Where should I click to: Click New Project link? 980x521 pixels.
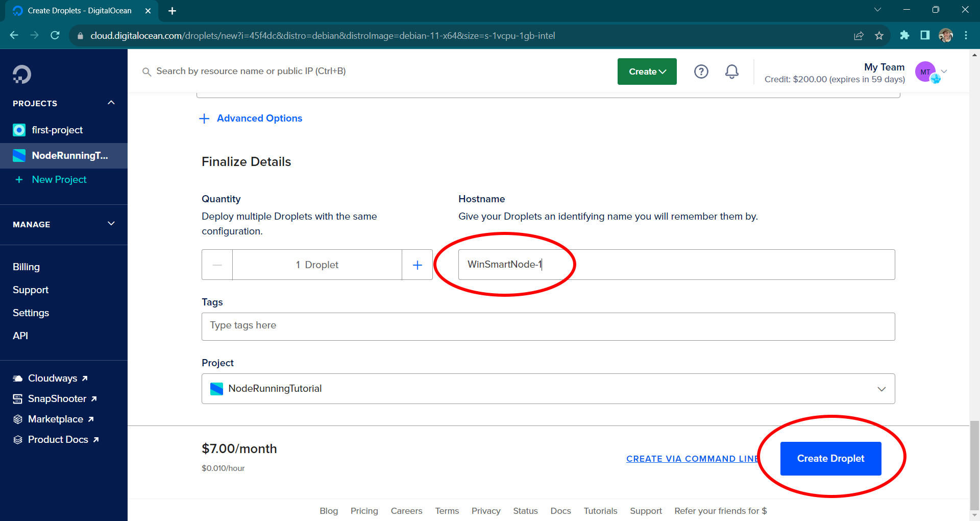pos(59,180)
